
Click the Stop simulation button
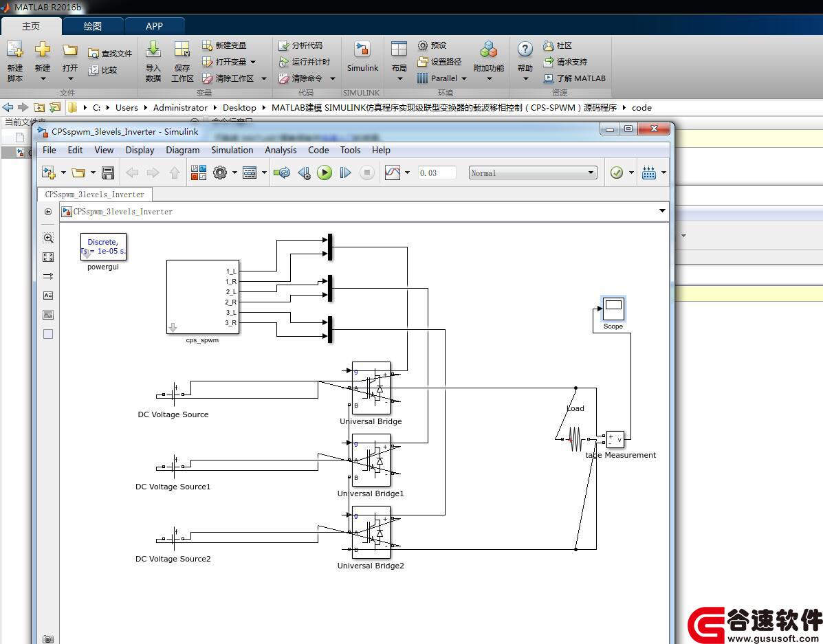367,173
